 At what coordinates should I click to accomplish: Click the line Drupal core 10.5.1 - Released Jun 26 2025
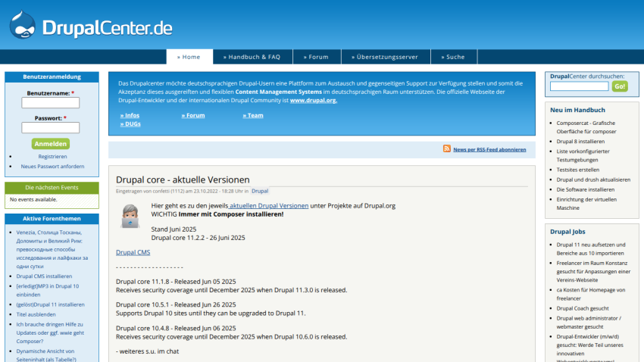tap(176, 304)
